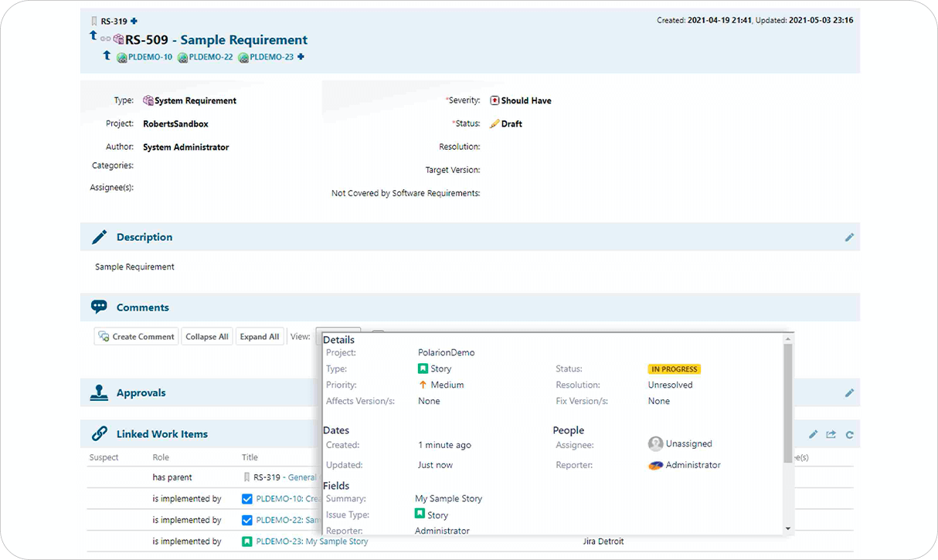Click the Medium priority arrow icon
Screen dimensions: 938x560
[423, 385]
